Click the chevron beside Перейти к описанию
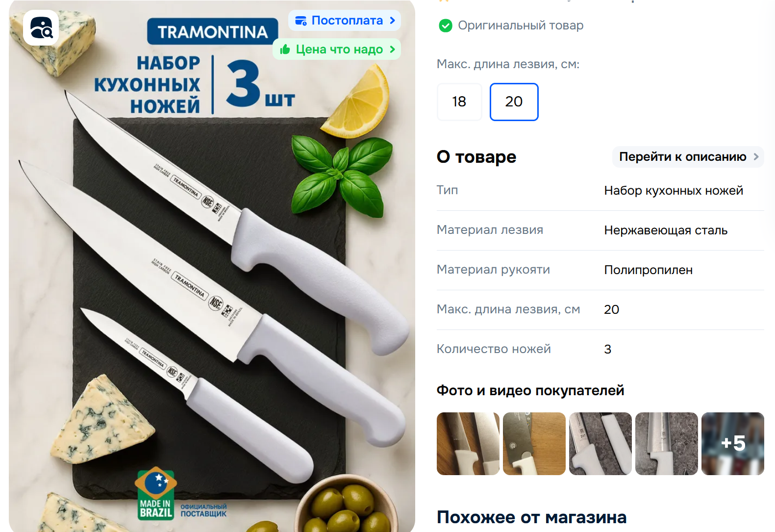775x532 pixels. click(756, 157)
